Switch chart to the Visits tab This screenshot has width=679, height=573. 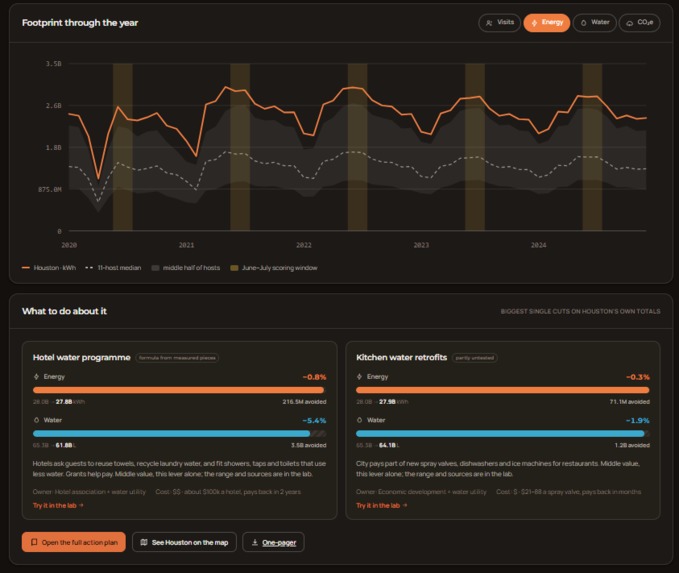[x=499, y=23]
